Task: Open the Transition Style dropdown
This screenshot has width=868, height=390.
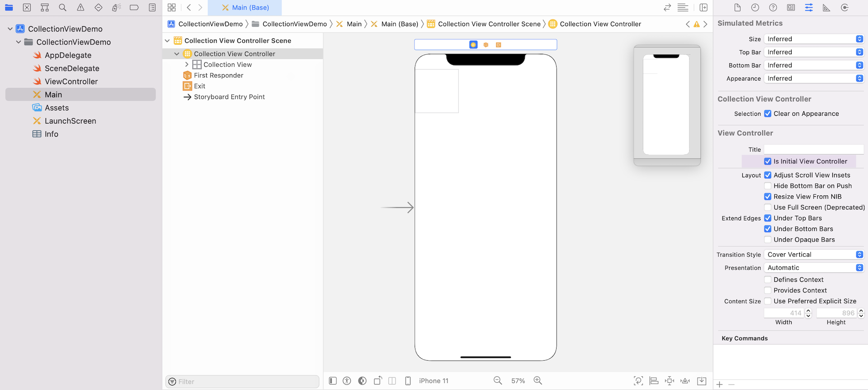Action: (814, 255)
